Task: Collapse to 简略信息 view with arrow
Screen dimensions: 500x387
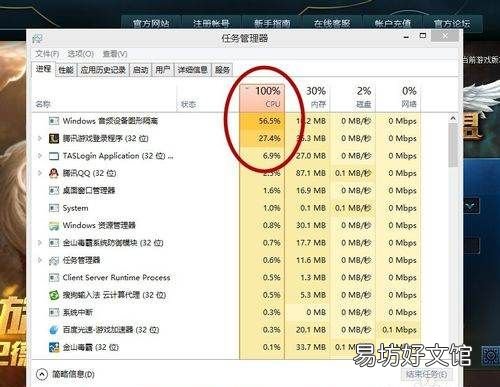Action: tap(42, 374)
